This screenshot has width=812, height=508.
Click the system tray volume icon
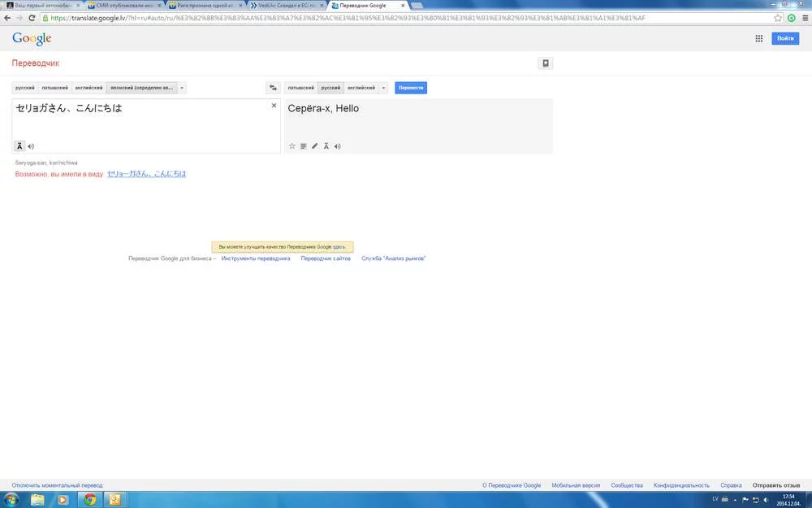[x=766, y=500]
